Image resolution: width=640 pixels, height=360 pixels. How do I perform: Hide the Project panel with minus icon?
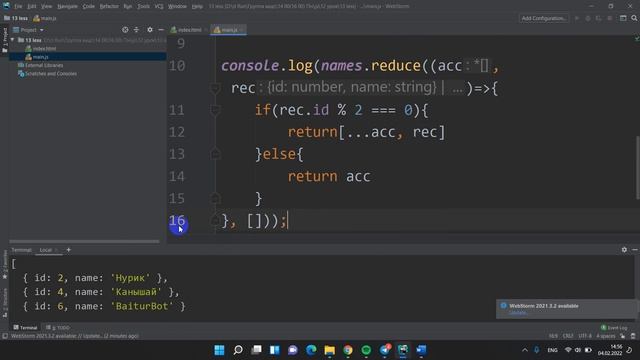(161, 30)
